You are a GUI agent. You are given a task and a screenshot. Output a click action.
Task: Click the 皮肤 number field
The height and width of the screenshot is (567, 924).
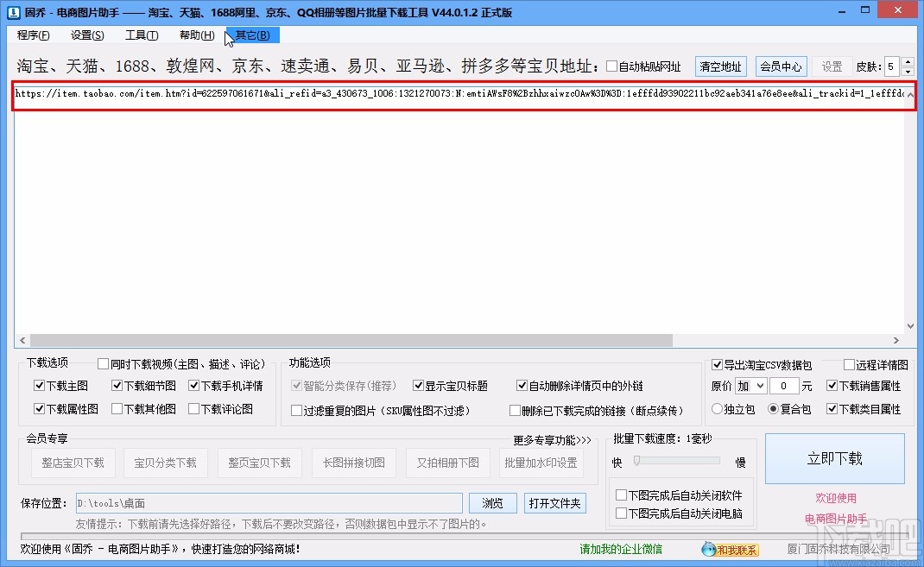coord(893,66)
